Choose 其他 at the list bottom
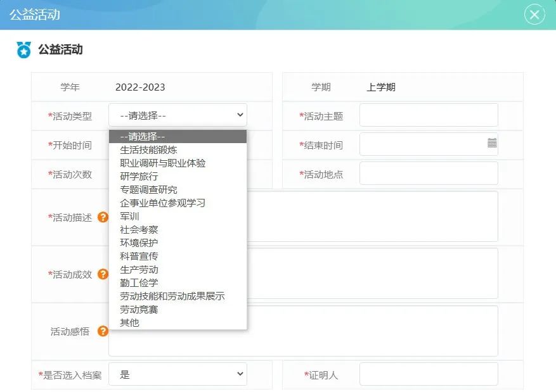The height and width of the screenshot is (392, 556). [x=129, y=323]
